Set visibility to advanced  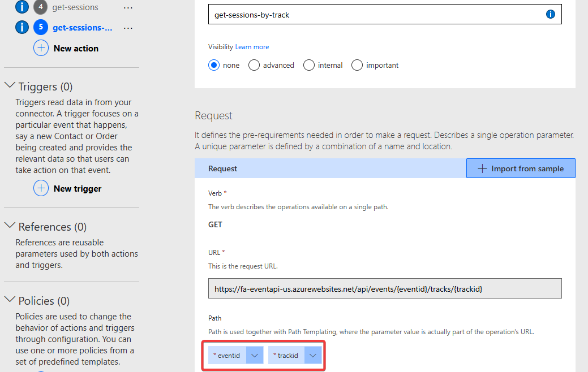pos(254,65)
